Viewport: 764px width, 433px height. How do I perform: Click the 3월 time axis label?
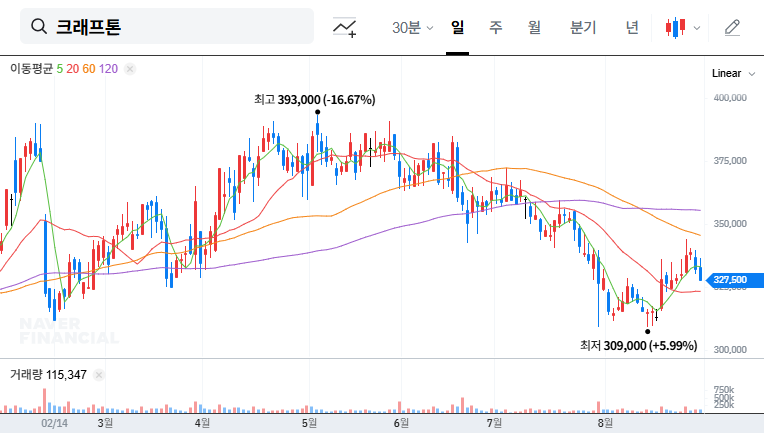[105, 423]
